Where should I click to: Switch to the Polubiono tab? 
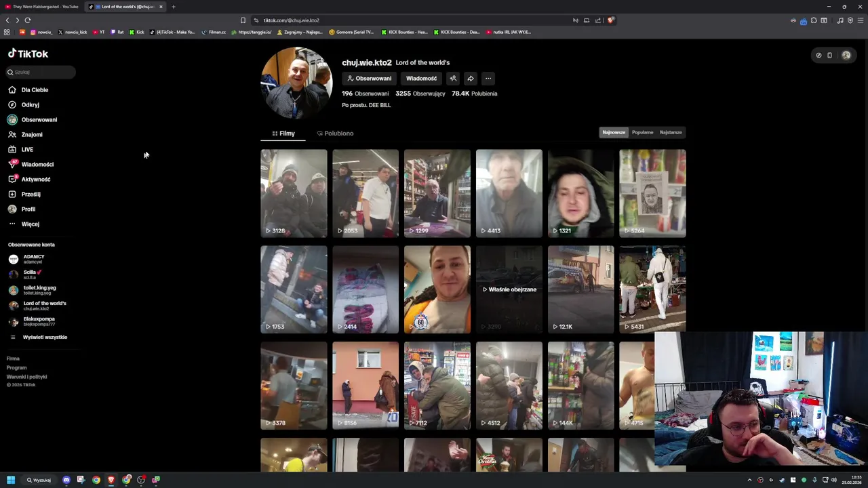pos(335,134)
